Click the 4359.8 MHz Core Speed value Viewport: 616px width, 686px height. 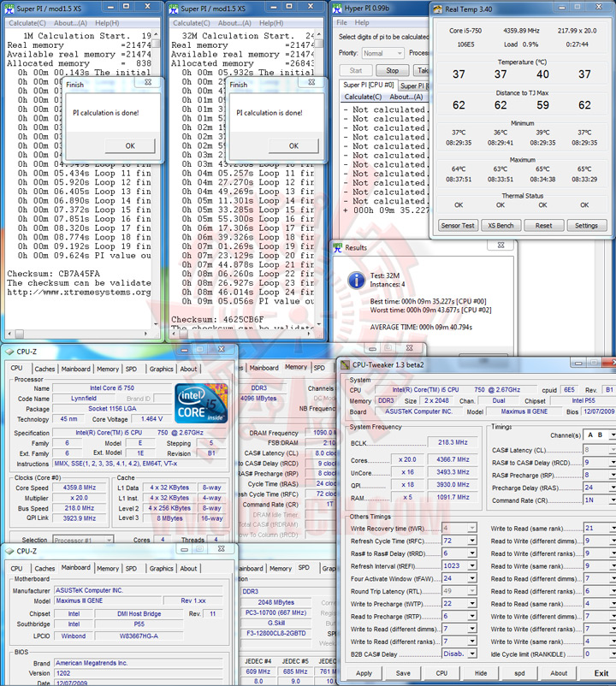tap(80, 488)
